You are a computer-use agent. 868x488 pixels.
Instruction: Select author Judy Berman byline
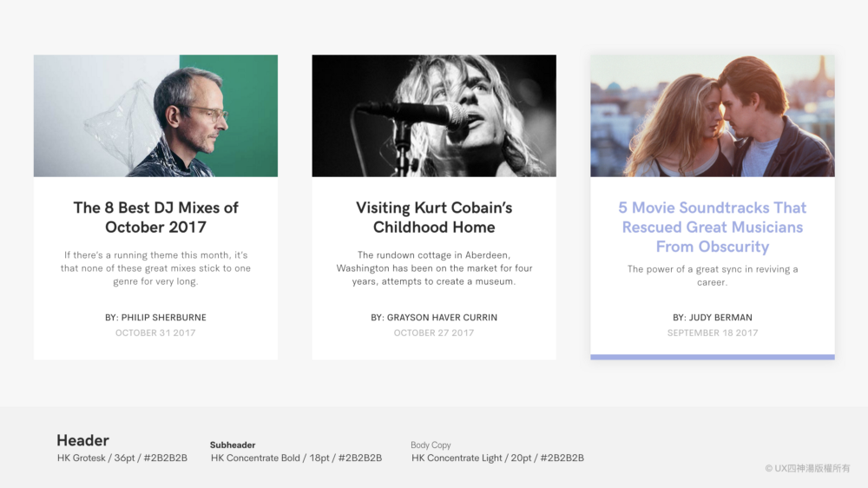coord(713,318)
